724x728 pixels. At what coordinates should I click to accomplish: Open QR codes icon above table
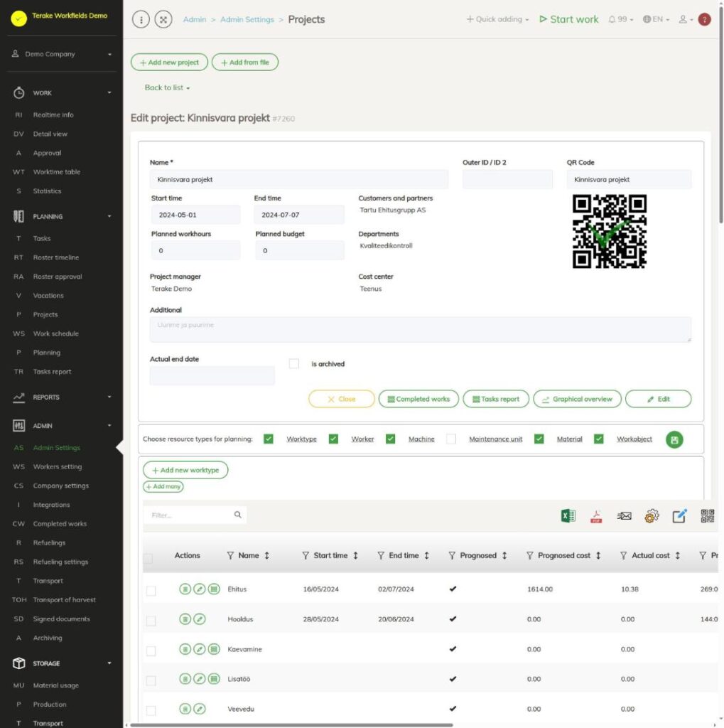pos(707,516)
